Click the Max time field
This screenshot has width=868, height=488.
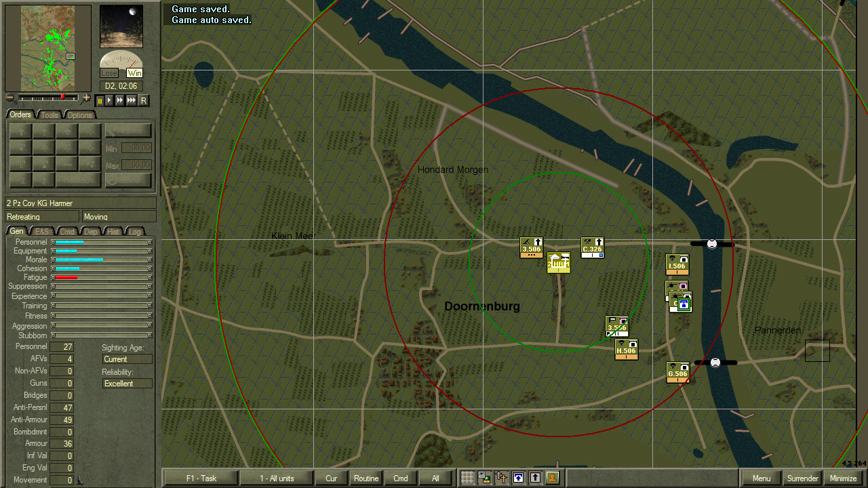[136, 165]
